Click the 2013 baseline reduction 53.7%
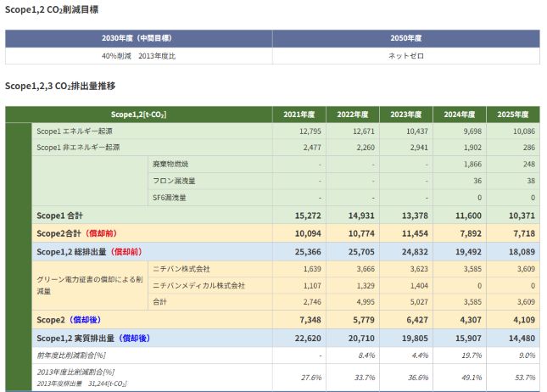Image resolution: width=547 pixels, height=392 pixels. (525, 378)
